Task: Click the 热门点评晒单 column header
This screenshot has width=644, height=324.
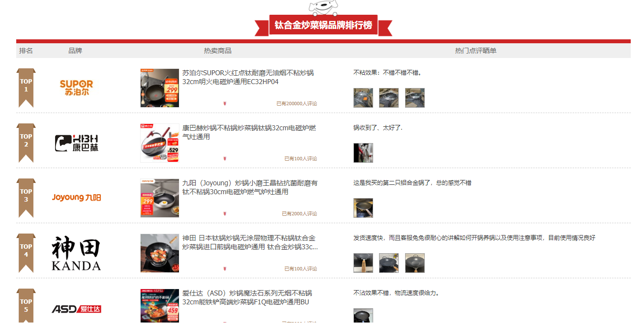Action: coord(476,51)
